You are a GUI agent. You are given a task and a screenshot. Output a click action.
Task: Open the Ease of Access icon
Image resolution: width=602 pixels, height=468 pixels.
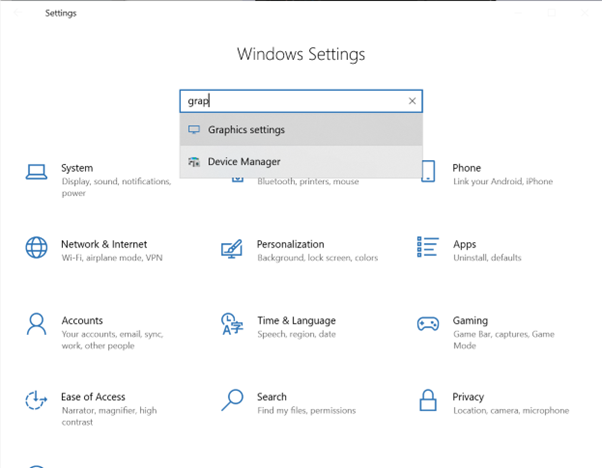36,400
